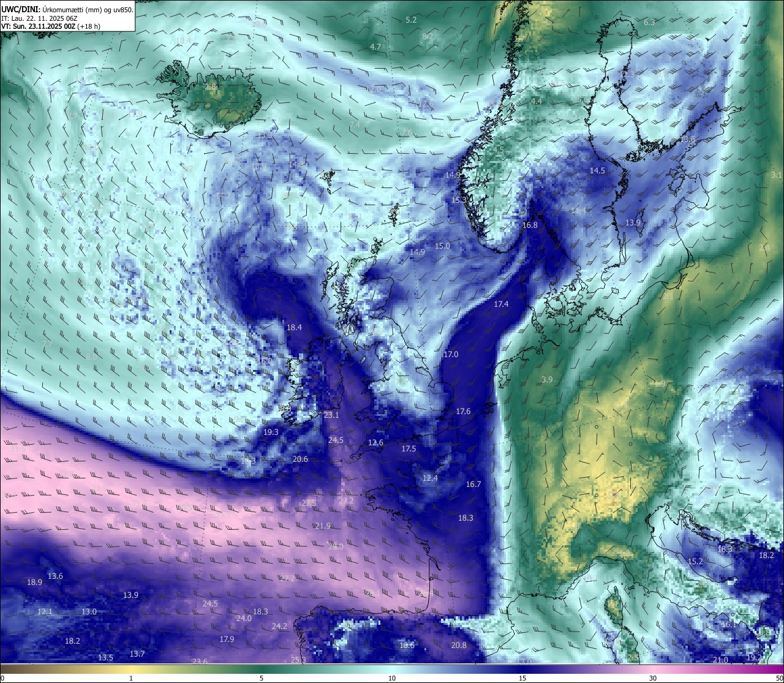Image resolution: width=784 pixels, height=683 pixels.
Task: Click the 12.4 value label
Action: pos(430,478)
